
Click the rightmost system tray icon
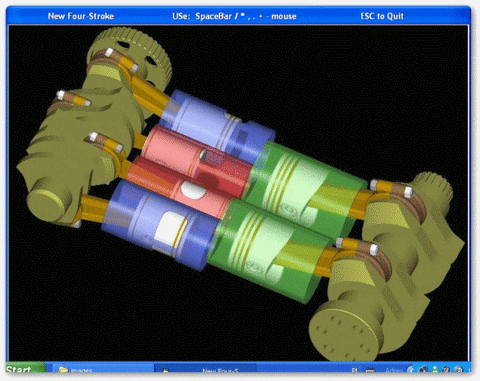click(x=459, y=369)
